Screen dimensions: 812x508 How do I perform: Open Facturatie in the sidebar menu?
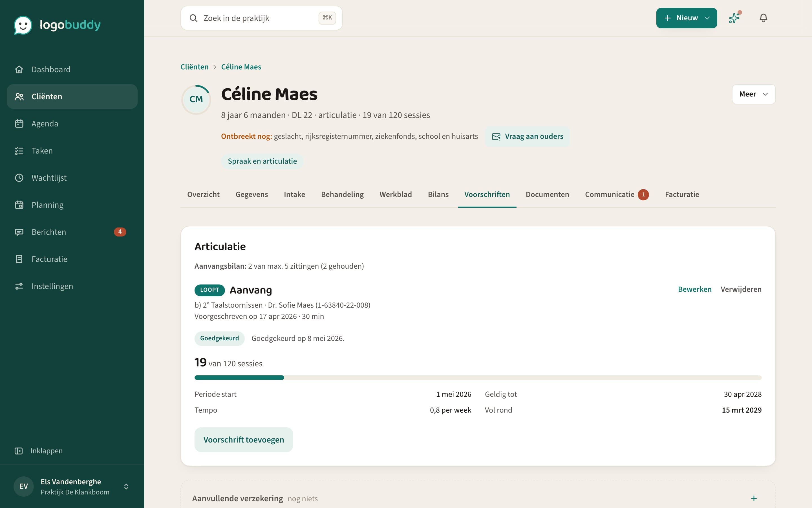72,259
